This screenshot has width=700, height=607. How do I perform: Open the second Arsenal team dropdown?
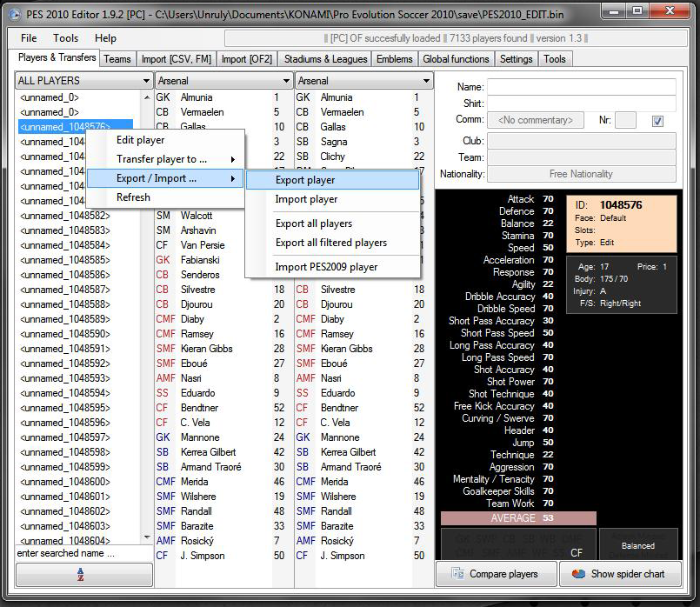coord(363,81)
